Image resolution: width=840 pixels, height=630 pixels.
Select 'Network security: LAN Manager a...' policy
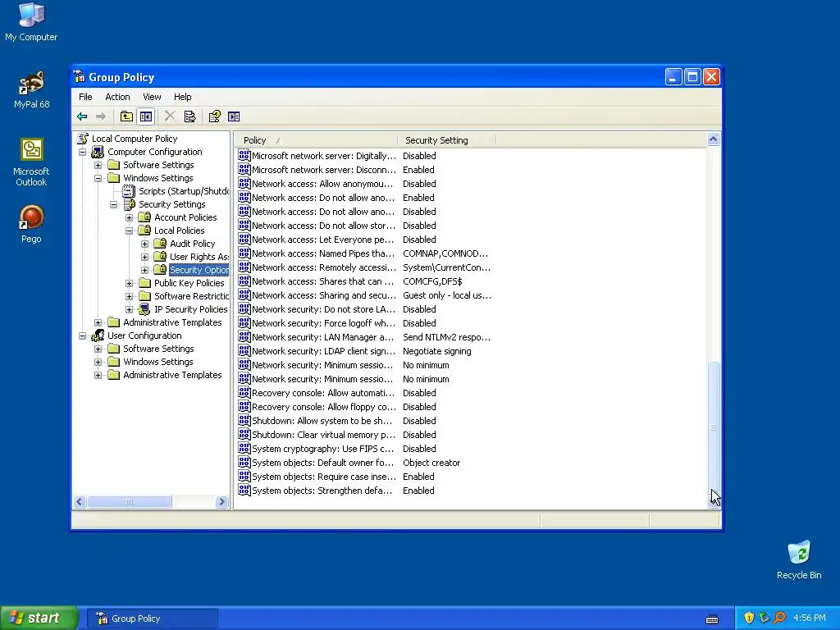pyautogui.click(x=322, y=337)
